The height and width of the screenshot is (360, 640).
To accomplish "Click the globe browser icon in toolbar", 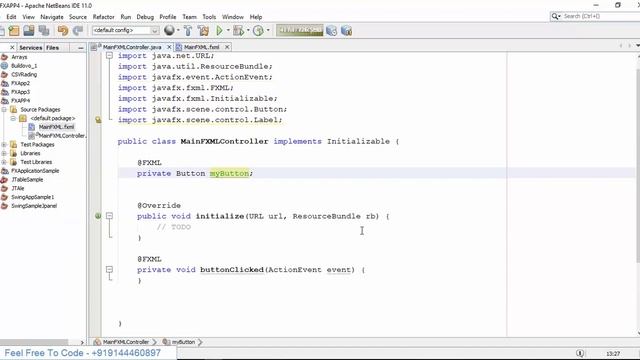I will click(x=169, y=30).
